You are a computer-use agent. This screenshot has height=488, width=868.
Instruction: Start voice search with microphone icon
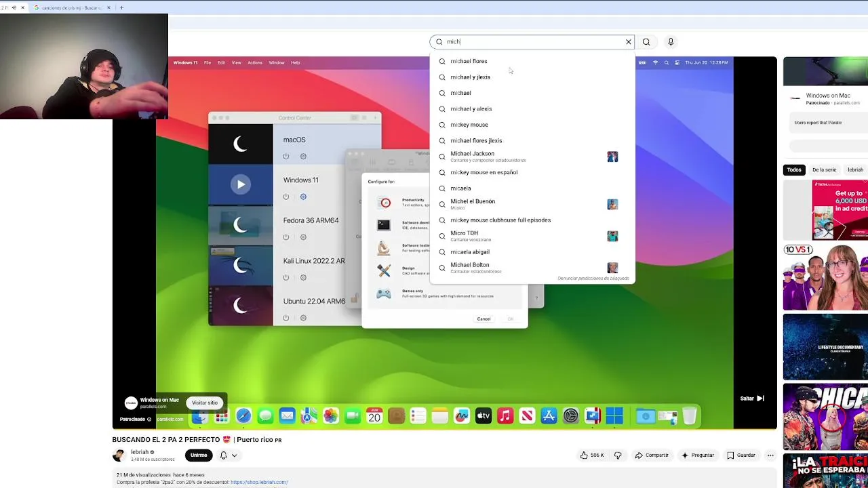[671, 42]
